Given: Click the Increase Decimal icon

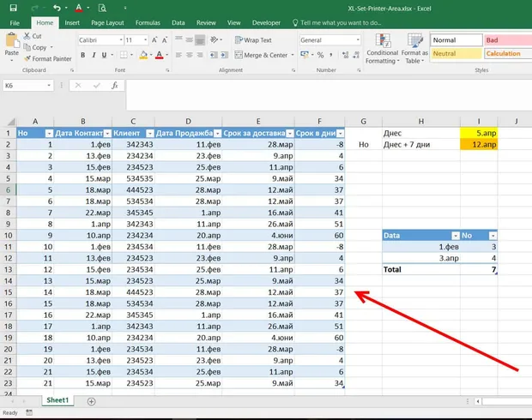Looking at the screenshot, I should click(346, 55).
